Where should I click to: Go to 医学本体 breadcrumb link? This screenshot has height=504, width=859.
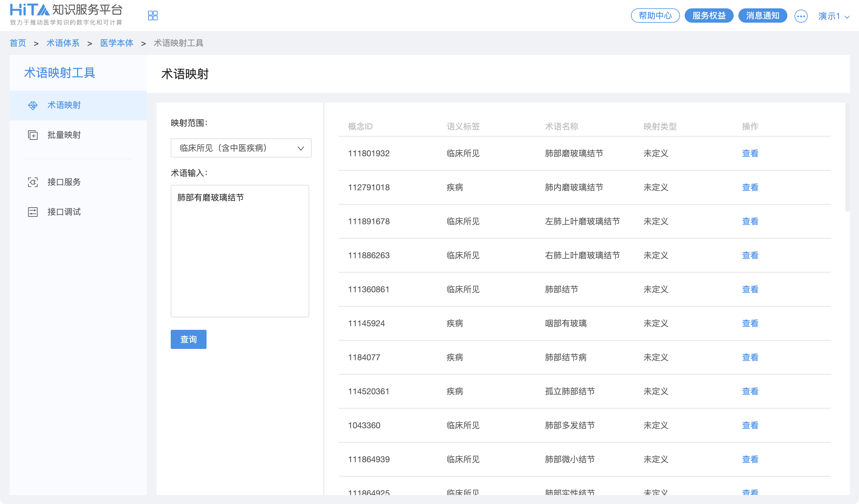117,43
